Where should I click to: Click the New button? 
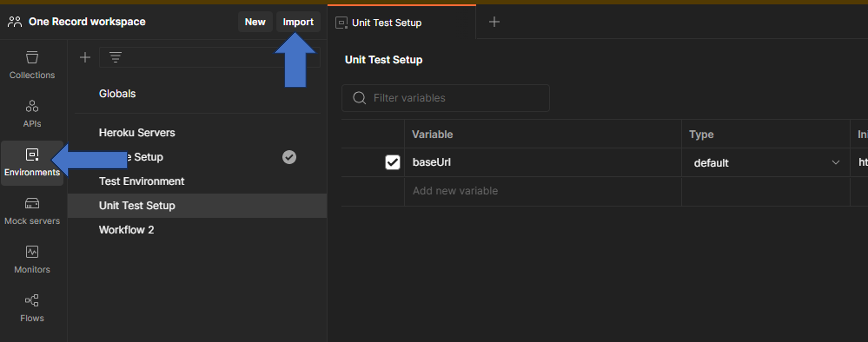coord(255,22)
